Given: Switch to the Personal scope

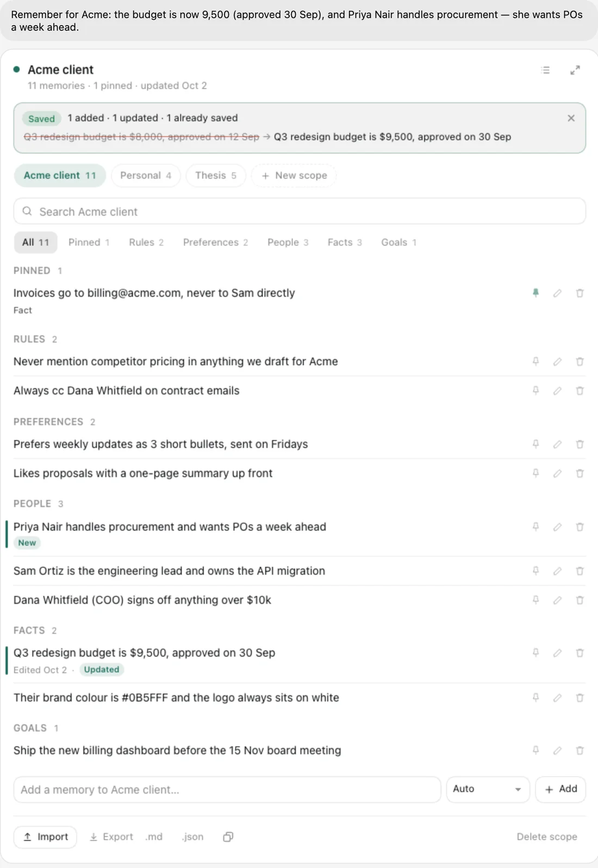Looking at the screenshot, I should 146,176.
